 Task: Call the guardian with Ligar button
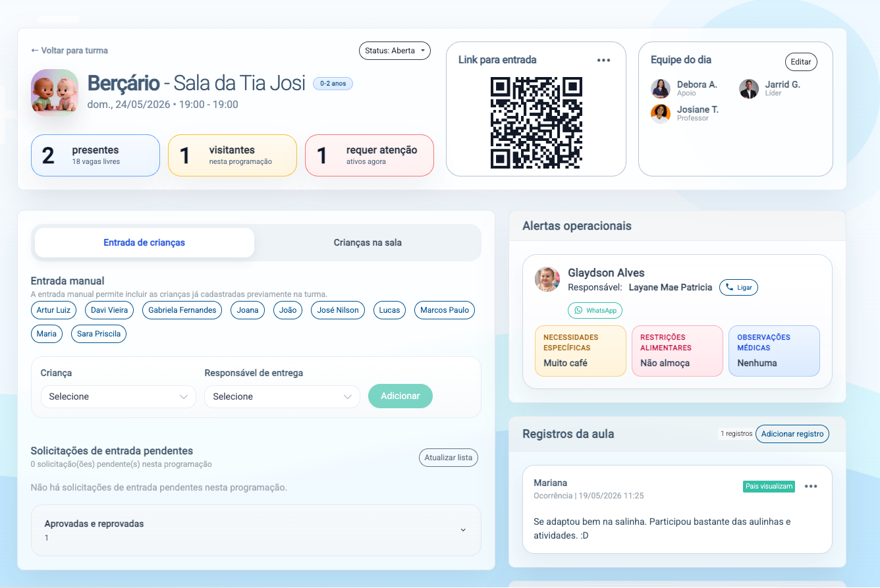738,288
